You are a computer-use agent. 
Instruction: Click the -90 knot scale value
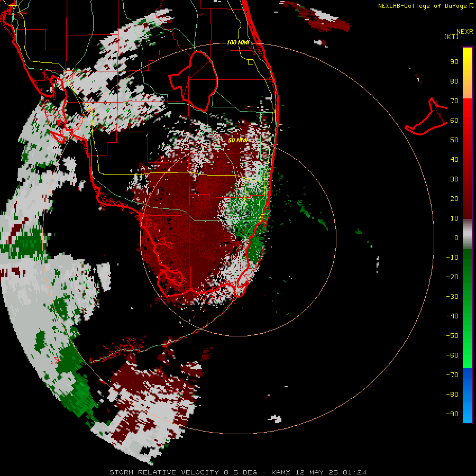(x=452, y=414)
